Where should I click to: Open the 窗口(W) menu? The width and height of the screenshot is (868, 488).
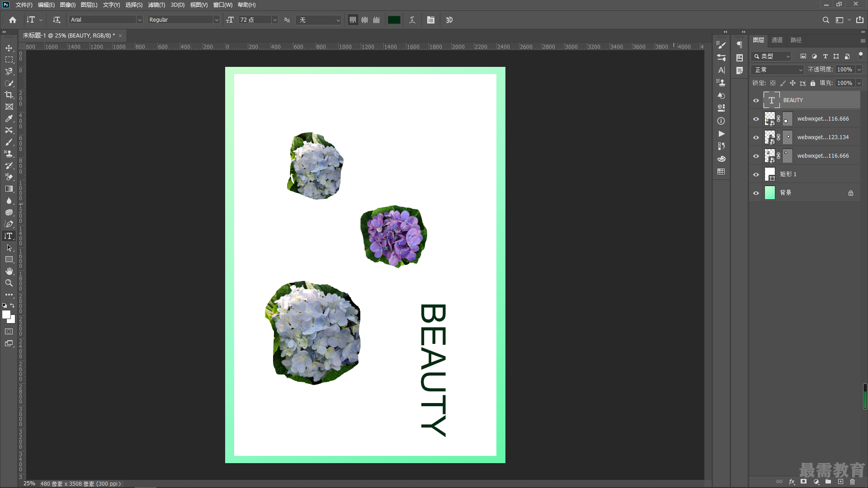point(223,5)
